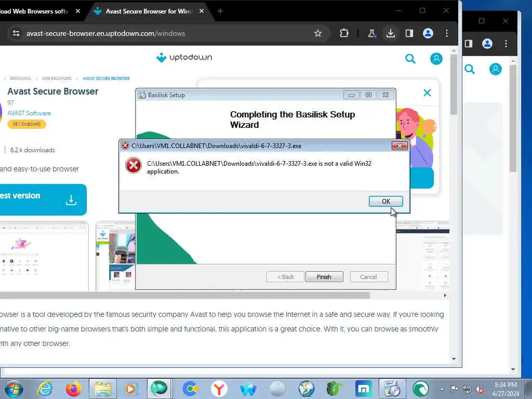Open user icon in background browser window
Screen dimensions: 532x399
point(495,69)
